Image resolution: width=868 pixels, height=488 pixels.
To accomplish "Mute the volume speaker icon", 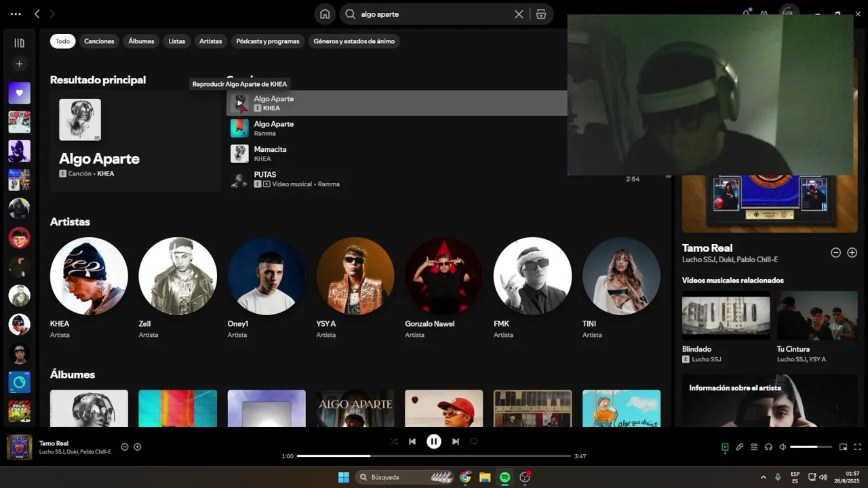I will 783,447.
